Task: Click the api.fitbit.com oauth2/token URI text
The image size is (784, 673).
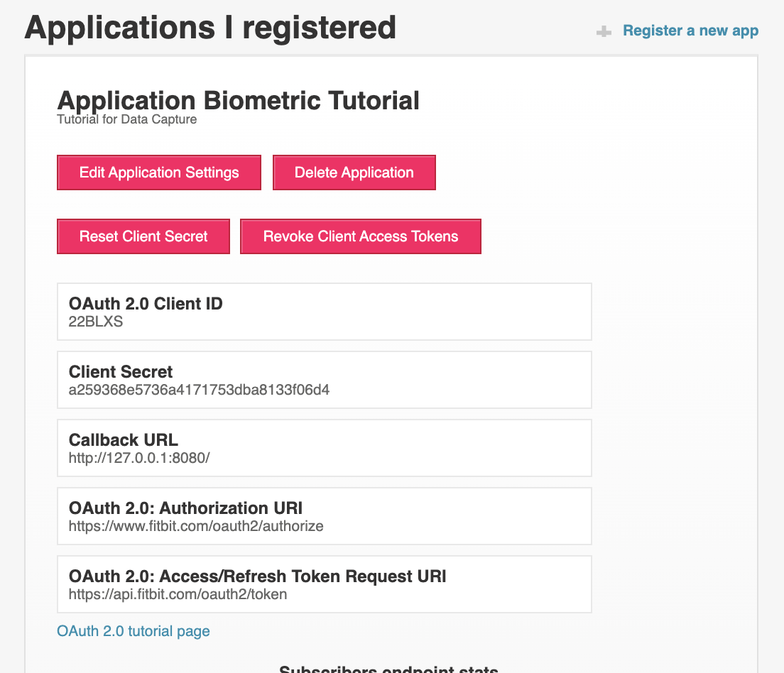Action: pyautogui.click(x=178, y=594)
